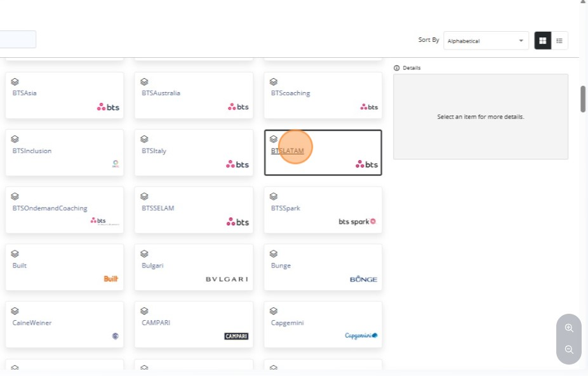Click bts logo on BTSSELAM card
Screen dimensions: 588x376
coord(237,222)
